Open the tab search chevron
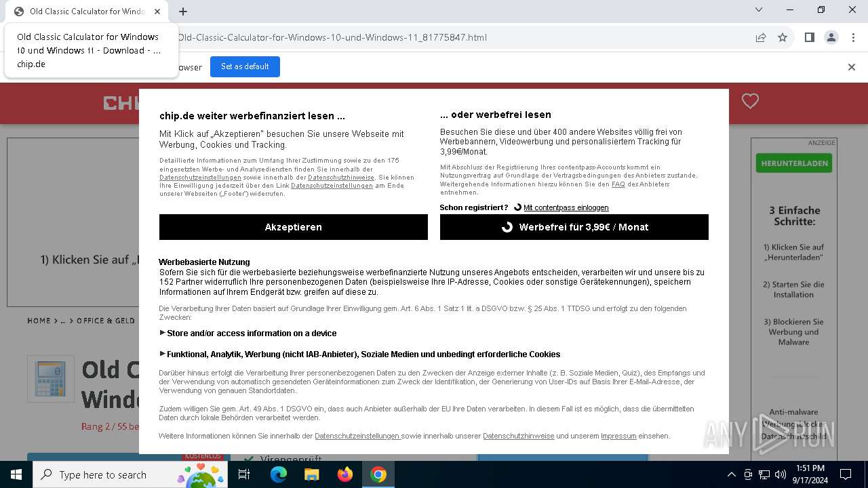This screenshot has height=488, width=868. point(759,9)
